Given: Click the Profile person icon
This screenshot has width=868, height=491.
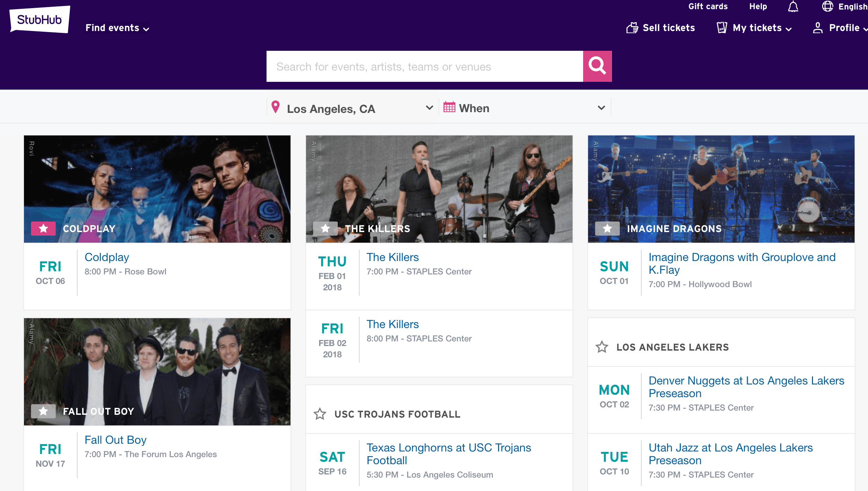Looking at the screenshot, I should coord(818,28).
